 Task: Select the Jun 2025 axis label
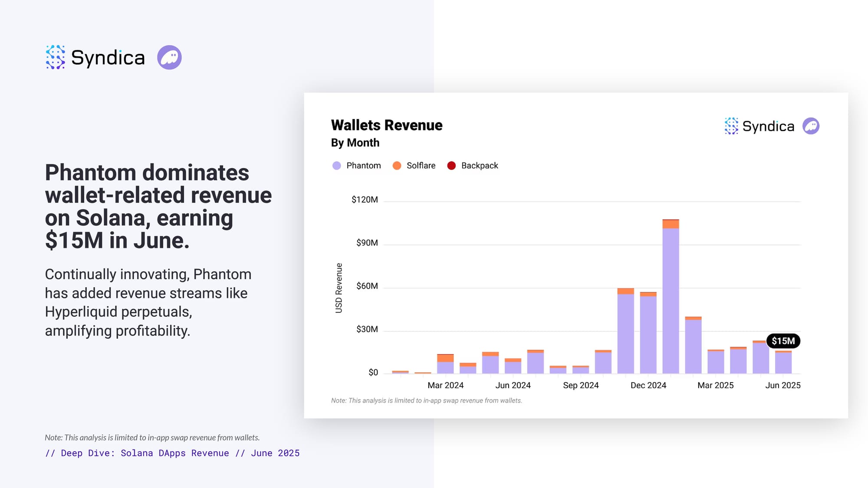(x=783, y=385)
